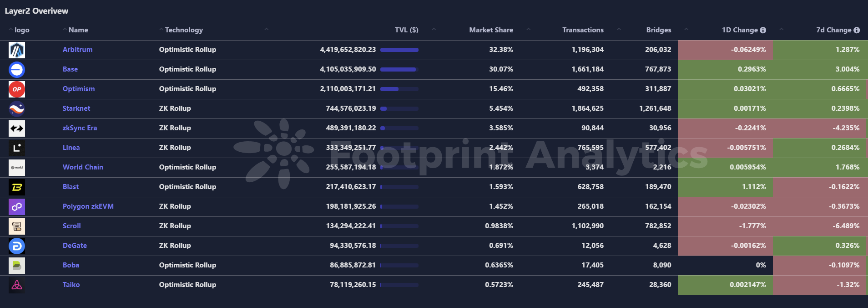
Task: Sort table by TVL ($) column
Action: 406,30
